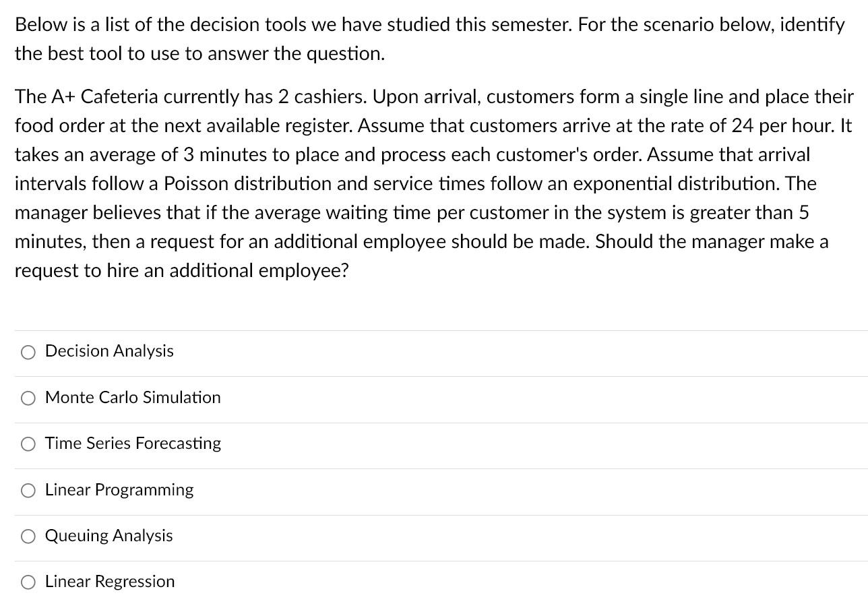Click the divider above Decision Analysis
This screenshot has height=612, width=868.
click(434, 331)
